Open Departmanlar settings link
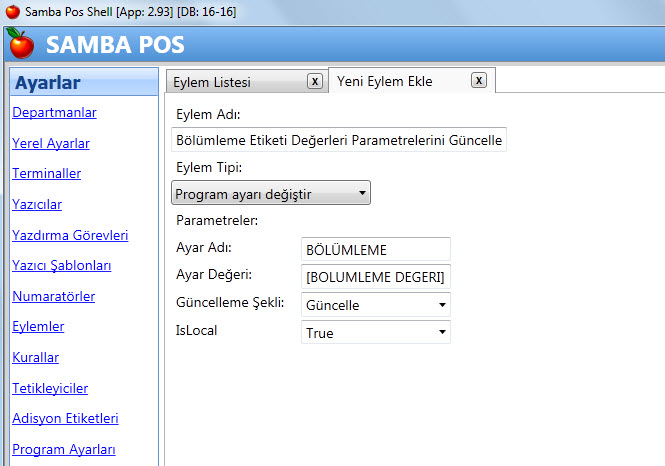The height and width of the screenshot is (466, 665). click(x=54, y=113)
